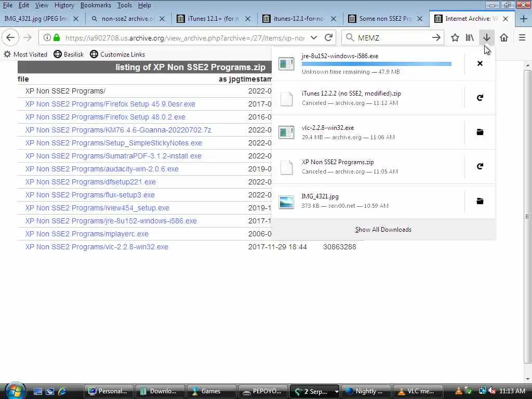Close the IMG_4321.jpg tab
Viewport: 532px width, 399px height.
76,19
